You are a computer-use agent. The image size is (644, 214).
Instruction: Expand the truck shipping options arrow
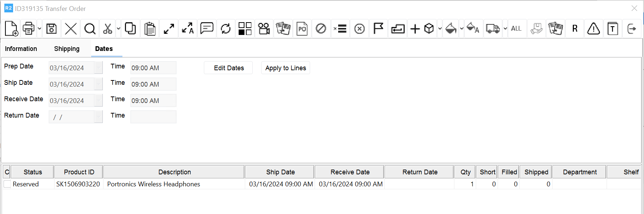click(505, 28)
